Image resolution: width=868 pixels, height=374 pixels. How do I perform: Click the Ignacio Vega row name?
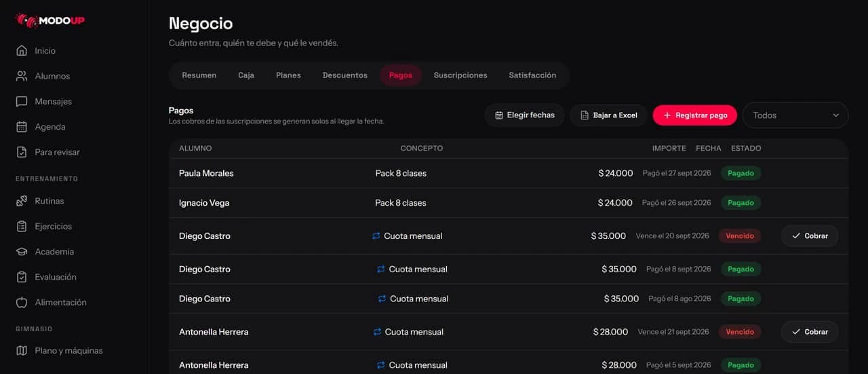[204, 203]
